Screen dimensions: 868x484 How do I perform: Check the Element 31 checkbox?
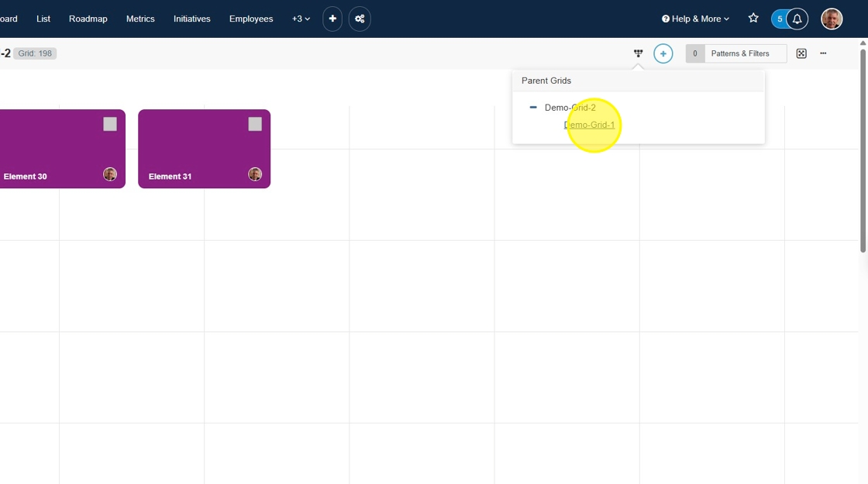[255, 124]
